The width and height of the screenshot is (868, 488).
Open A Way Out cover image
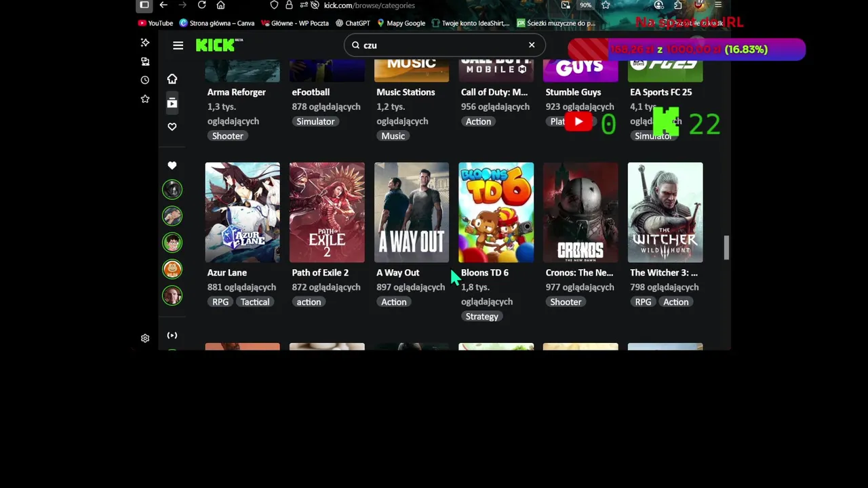[x=412, y=212]
